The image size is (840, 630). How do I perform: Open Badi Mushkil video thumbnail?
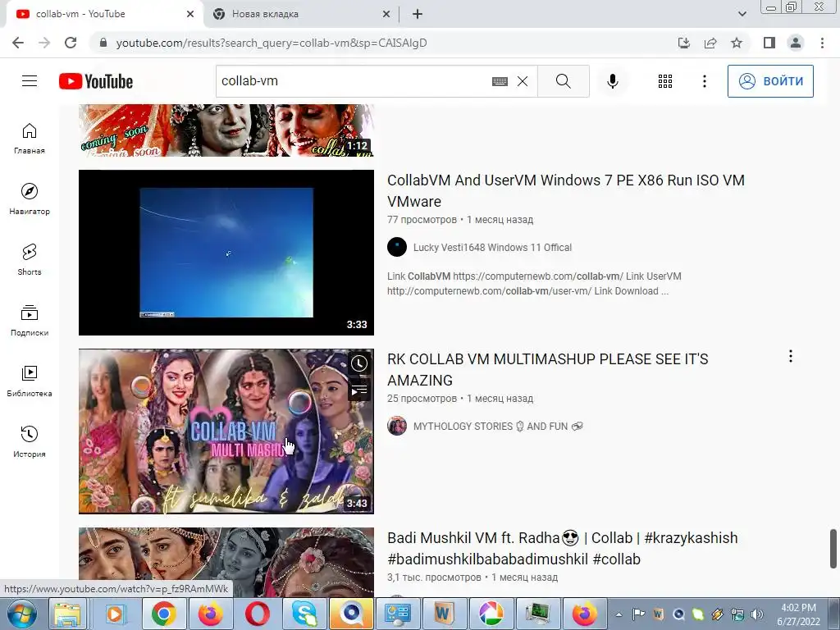(x=226, y=563)
